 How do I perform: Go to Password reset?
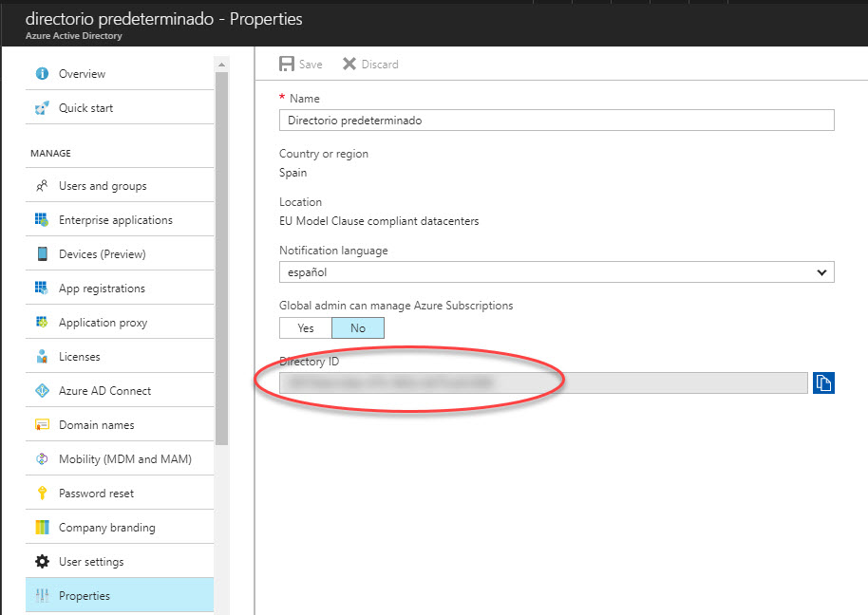click(120, 494)
